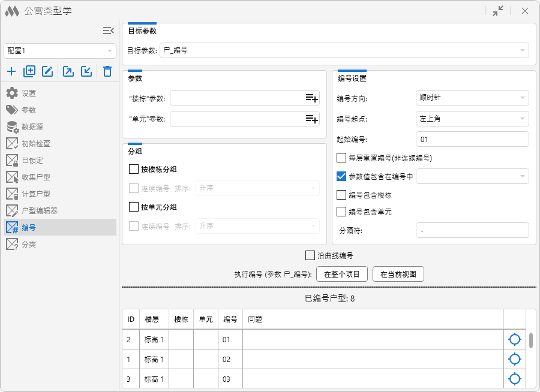Viewport: 540px width, 392px height.
Task: Delete configuration with the trash icon
Action: [107, 72]
